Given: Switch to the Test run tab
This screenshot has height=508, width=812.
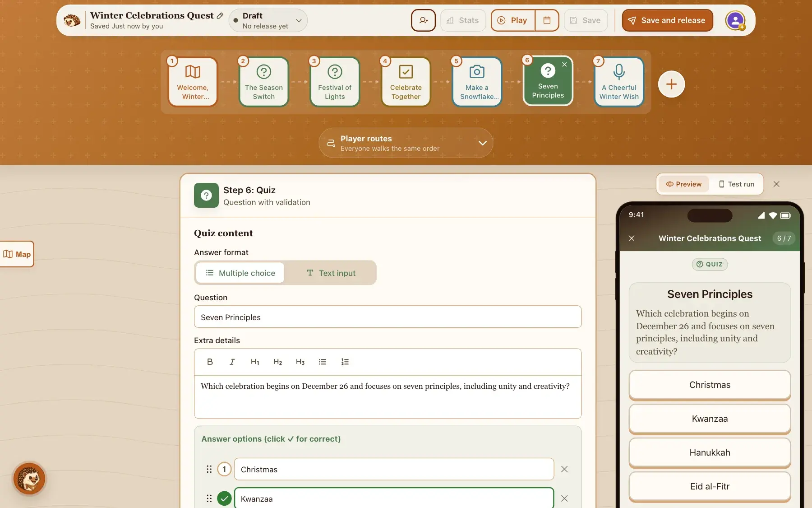Looking at the screenshot, I should coord(736,184).
